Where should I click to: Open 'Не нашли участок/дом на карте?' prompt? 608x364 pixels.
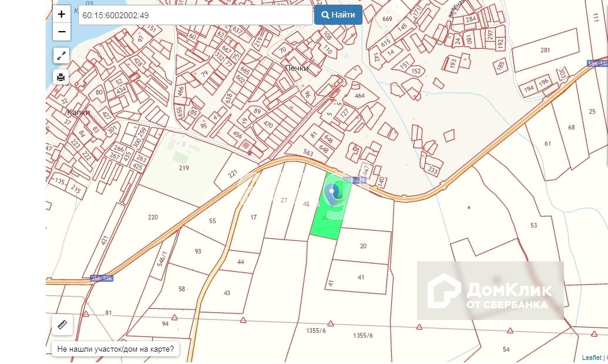[x=116, y=349]
